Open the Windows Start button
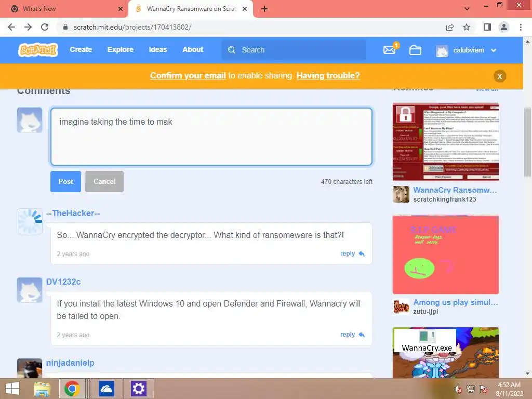 (x=12, y=389)
